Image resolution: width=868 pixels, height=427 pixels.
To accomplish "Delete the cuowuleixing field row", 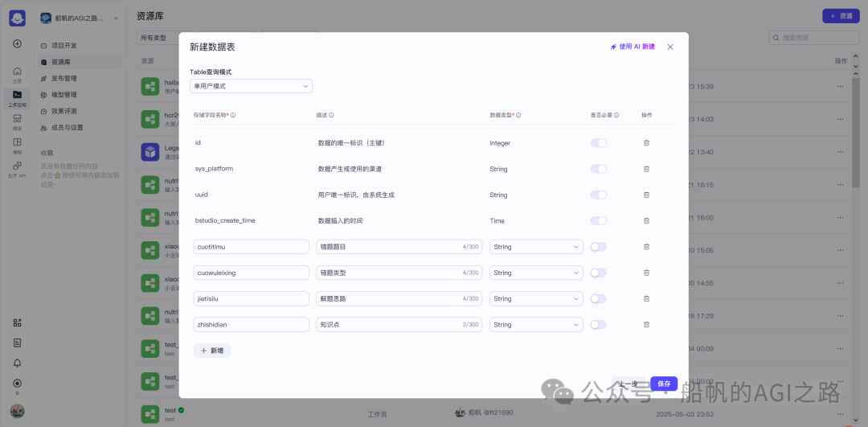I will [646, 273].
